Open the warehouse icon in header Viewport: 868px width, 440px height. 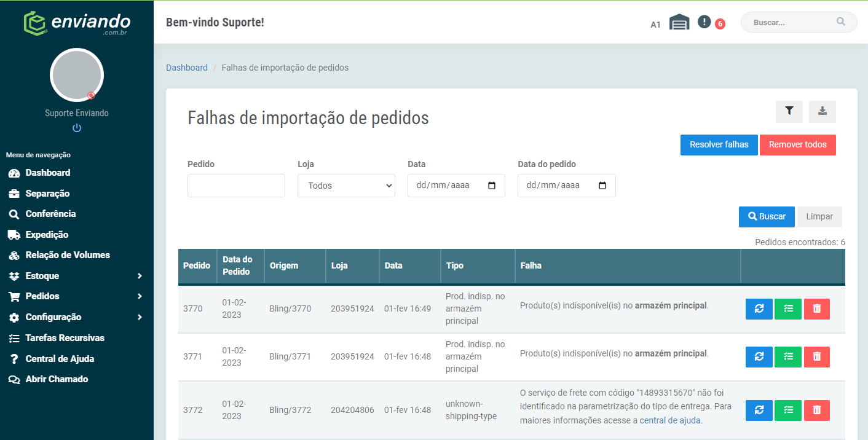pyautogui.click(x=679, y=23)
